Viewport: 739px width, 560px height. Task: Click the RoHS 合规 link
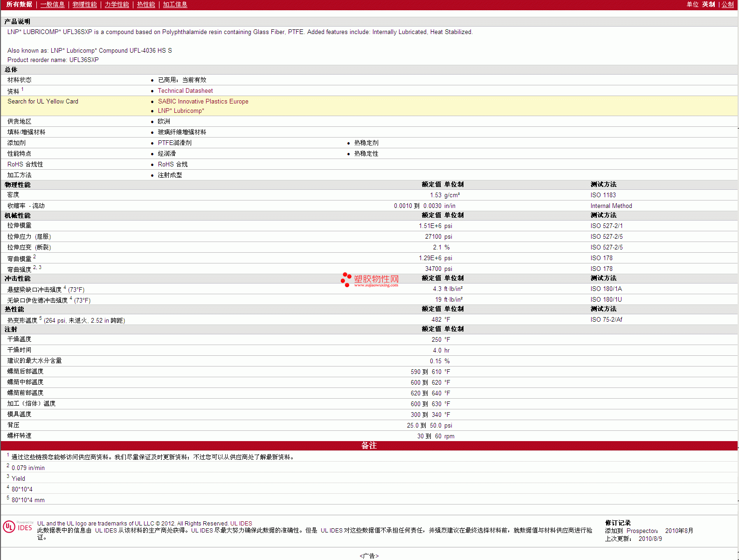click(173, 165)
